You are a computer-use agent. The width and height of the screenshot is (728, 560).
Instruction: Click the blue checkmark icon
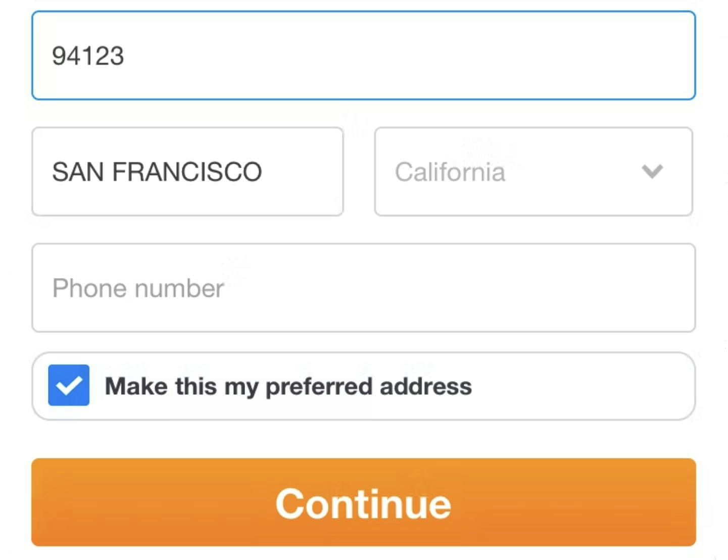(69, 385)
